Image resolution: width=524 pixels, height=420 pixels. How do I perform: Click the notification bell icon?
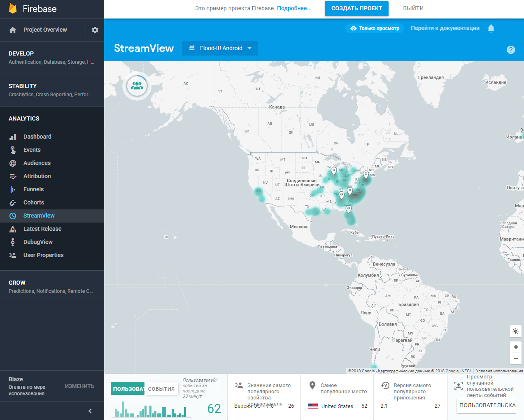click(x=491, y=28)
